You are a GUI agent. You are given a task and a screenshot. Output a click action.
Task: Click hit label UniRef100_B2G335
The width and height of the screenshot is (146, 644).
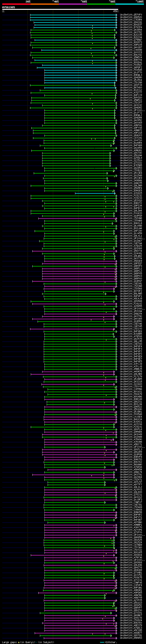[131, 35]
